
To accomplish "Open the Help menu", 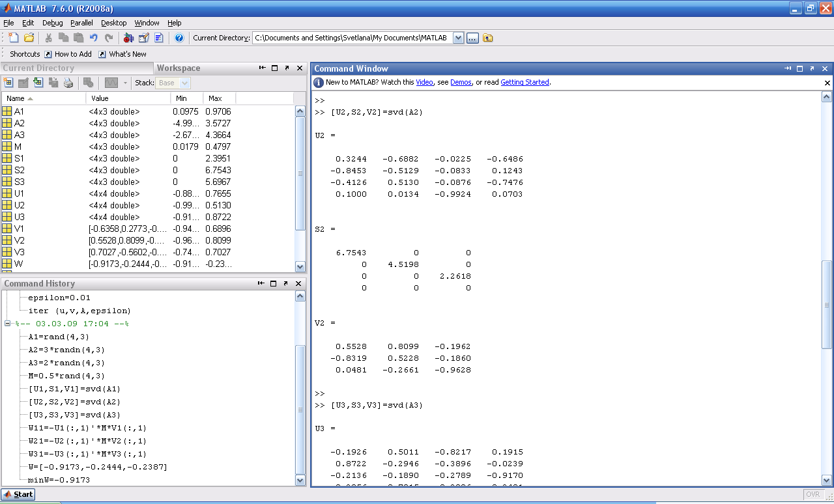I will click(x=175, y=23).
